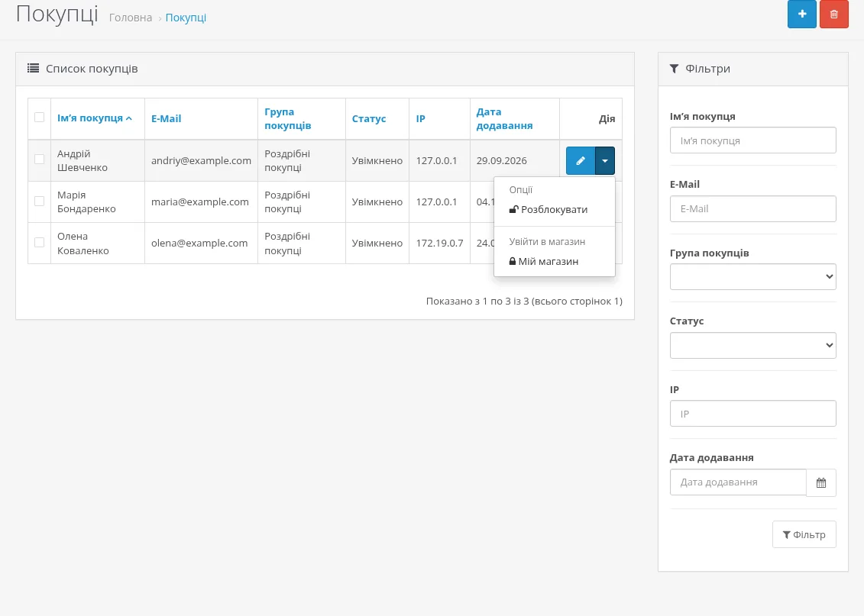Click the funnel icon in Фільтри header
Image resolution: width=864 pixels, height=616 pixels.
pos(674,69)
